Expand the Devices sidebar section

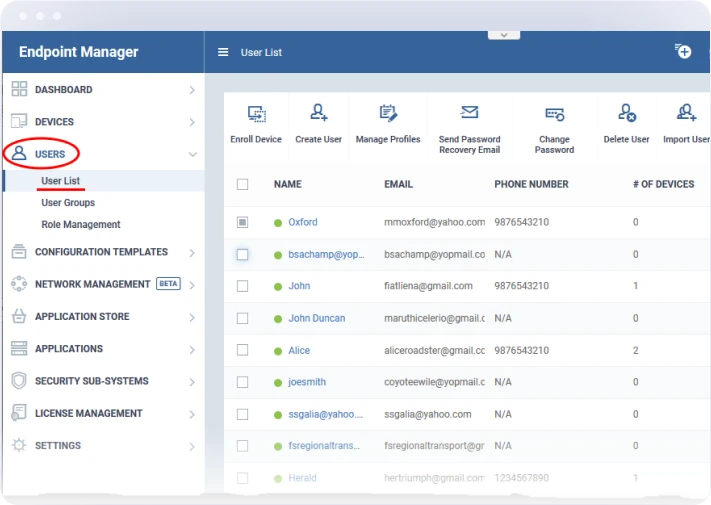[x=100, y=122]
